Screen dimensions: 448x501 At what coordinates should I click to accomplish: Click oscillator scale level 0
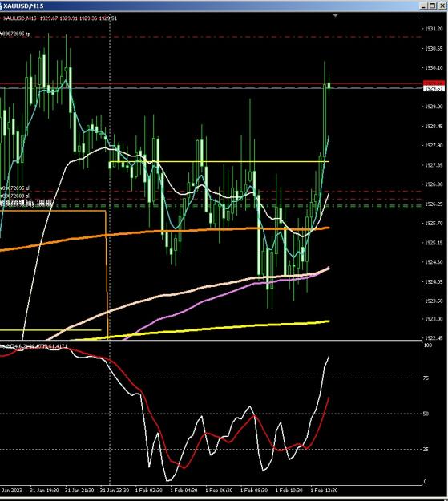[x=425, y=482]
